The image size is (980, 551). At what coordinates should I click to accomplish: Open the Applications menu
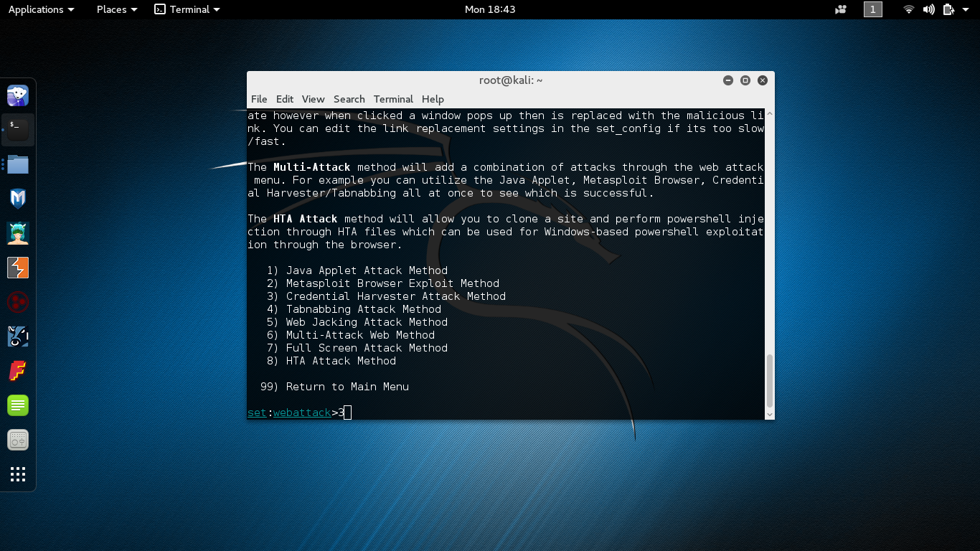point(41,9)
